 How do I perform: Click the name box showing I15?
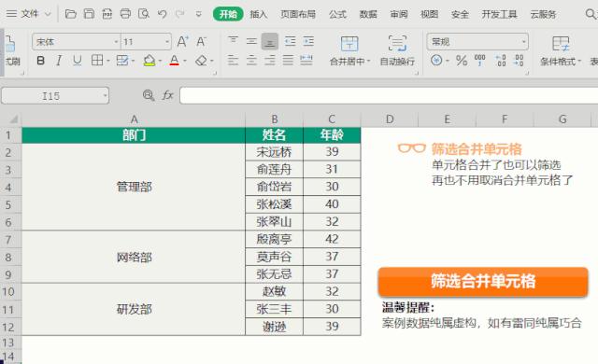[x=55, y=96]
